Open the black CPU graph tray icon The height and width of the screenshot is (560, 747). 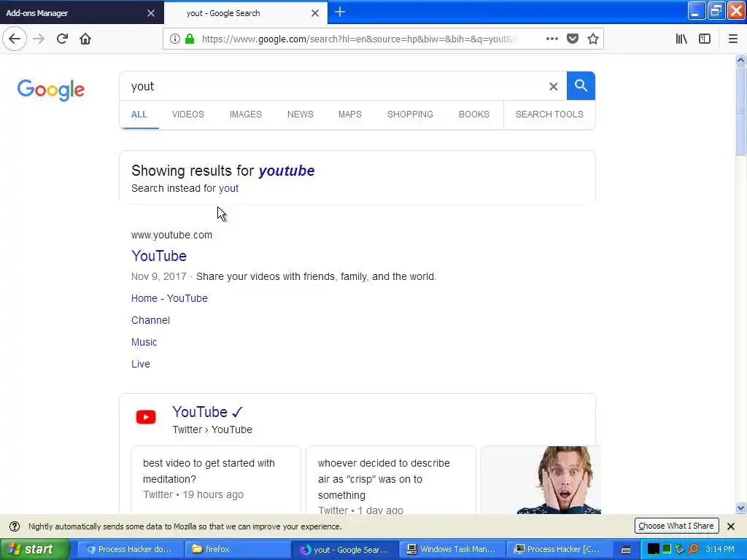coord(653,549)
